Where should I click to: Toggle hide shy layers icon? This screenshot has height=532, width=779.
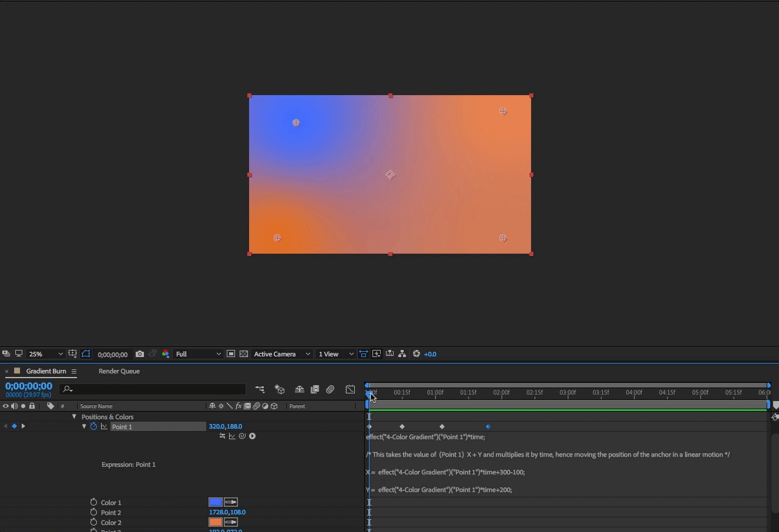pos(299,389)
